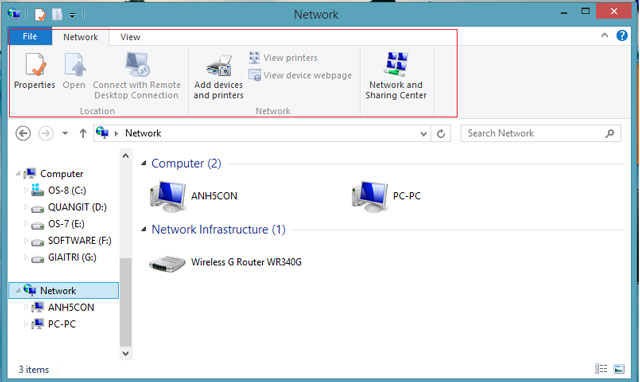Switch to large icons view in status bar
Image resolution: width=640 pixels, height=382 pixels.
(619, 369)
